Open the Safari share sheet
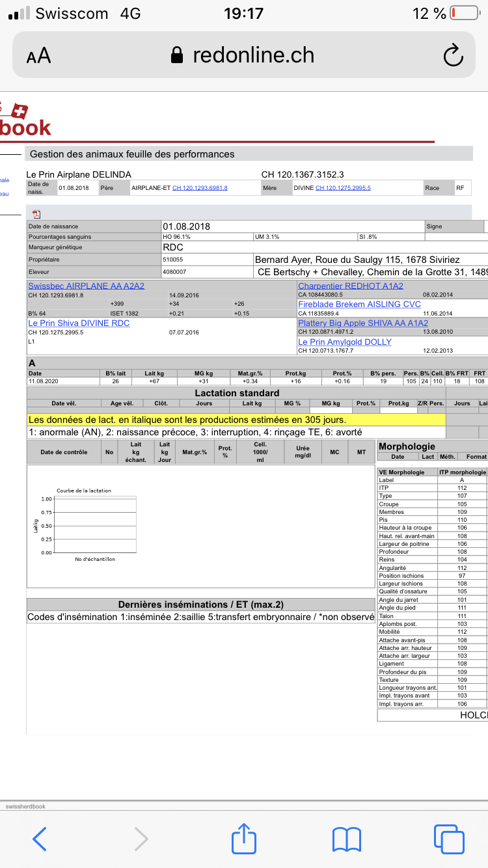Image resolution: width=488 pixels, height=868 pixels. (x=244, y=837)
